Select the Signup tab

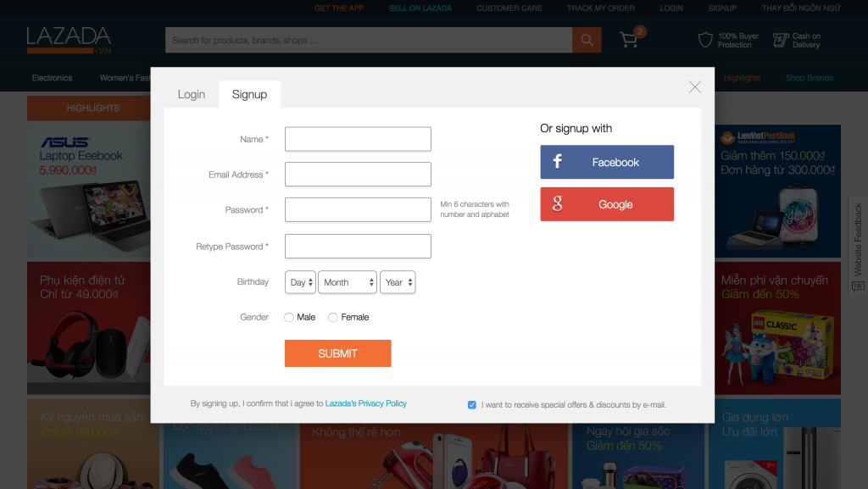[249, 94]
